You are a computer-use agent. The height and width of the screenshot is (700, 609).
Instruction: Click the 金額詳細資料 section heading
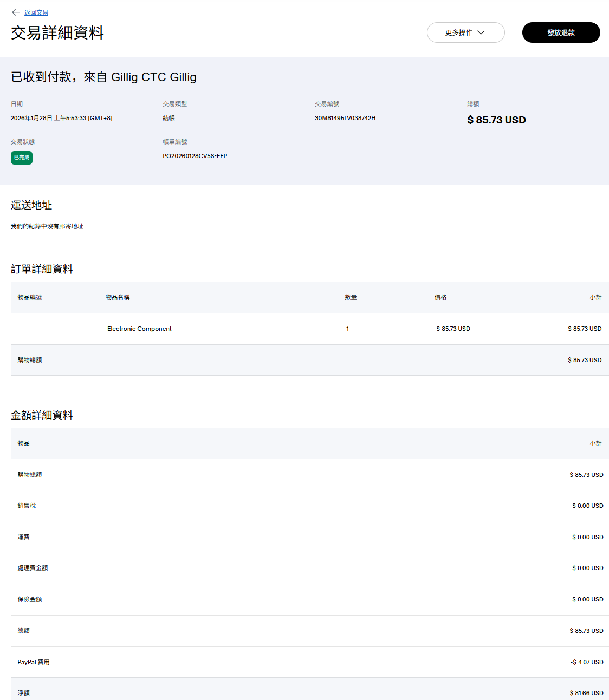coord(42,415)
